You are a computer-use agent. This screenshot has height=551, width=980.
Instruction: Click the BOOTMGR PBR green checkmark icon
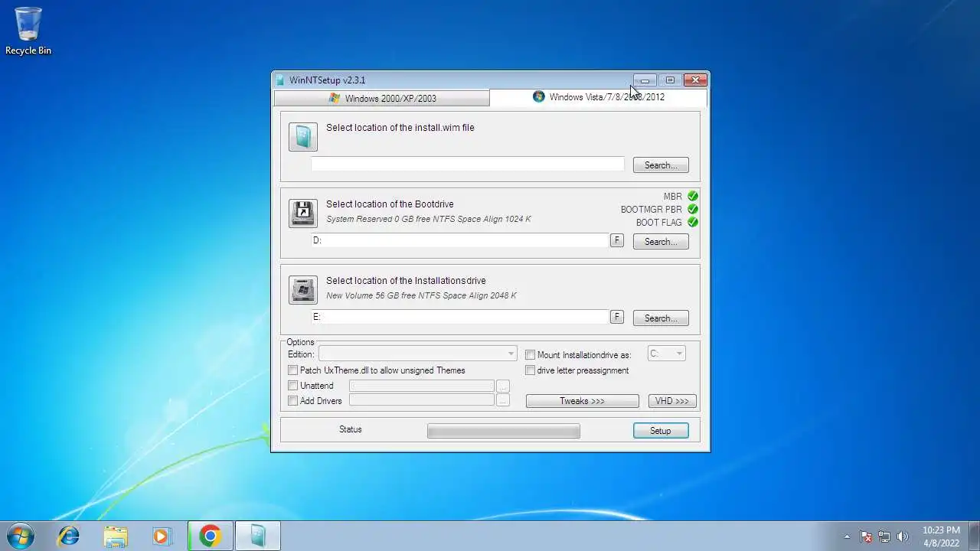693,209
